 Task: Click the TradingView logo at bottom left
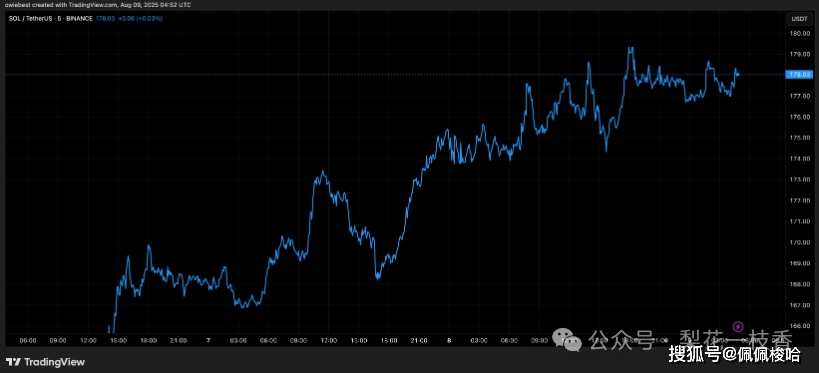(x=45, y=362)
